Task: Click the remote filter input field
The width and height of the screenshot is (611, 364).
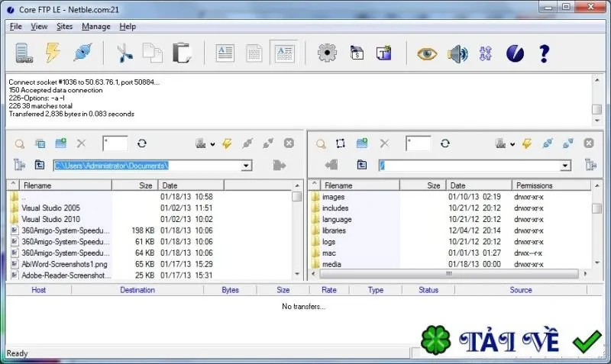Action: pyautogui.click(x=419, y=143)
